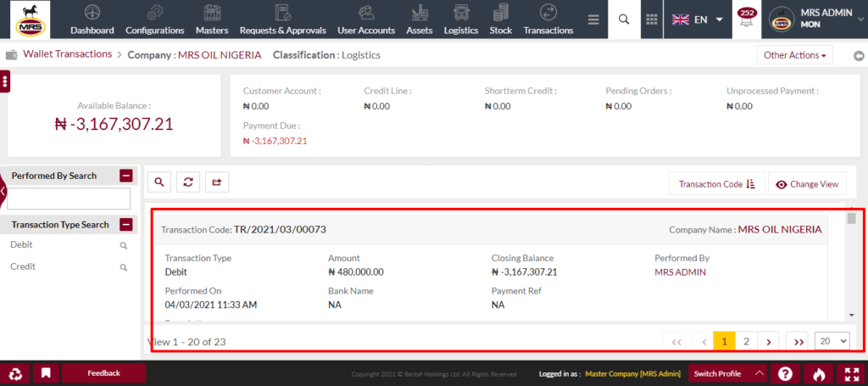Go to the previous page

coord(704,342)
